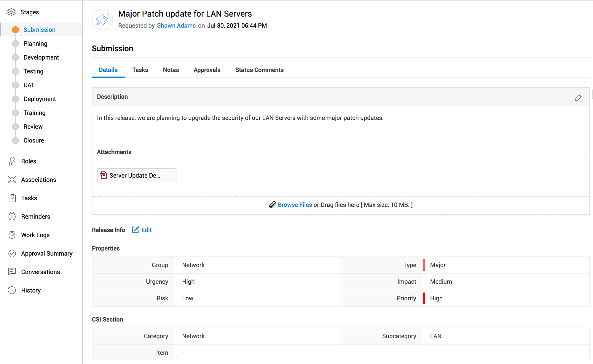Select the UAT stage

29,85
